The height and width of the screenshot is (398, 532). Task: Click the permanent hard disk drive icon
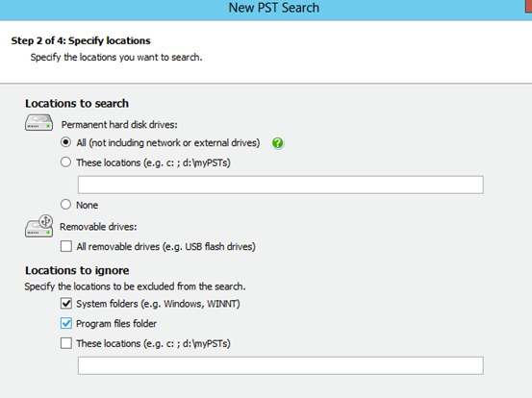pos(38,122)
